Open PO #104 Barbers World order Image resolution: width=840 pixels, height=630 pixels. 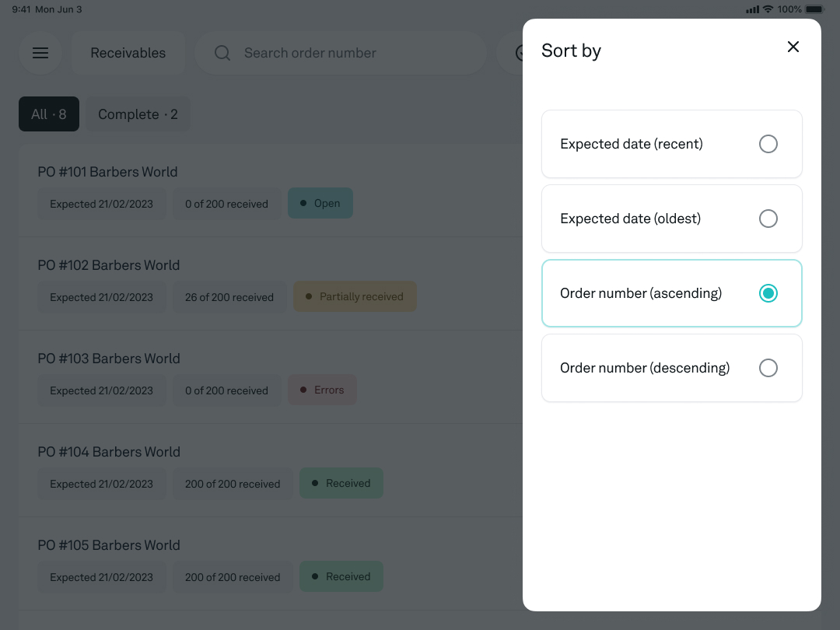(x=109, y=452)
